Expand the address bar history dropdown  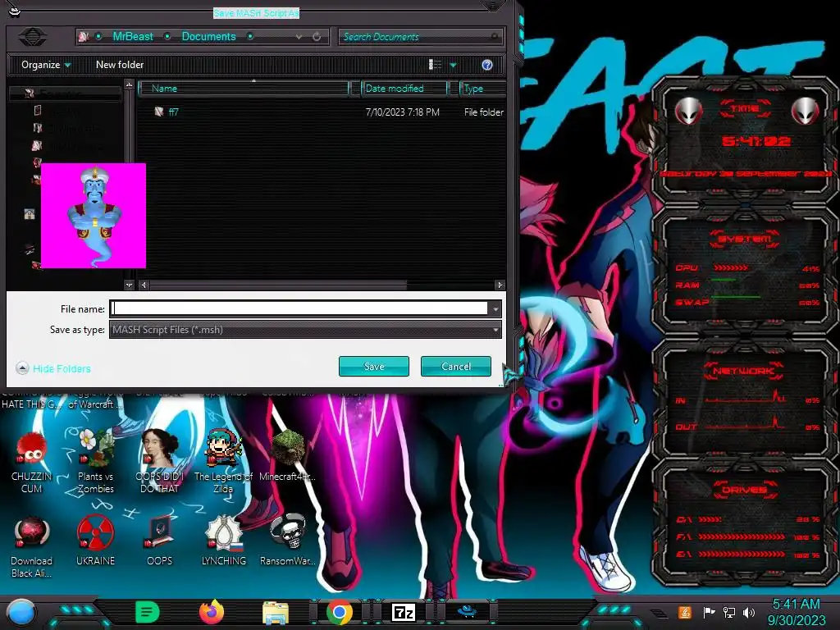point(299,36)
